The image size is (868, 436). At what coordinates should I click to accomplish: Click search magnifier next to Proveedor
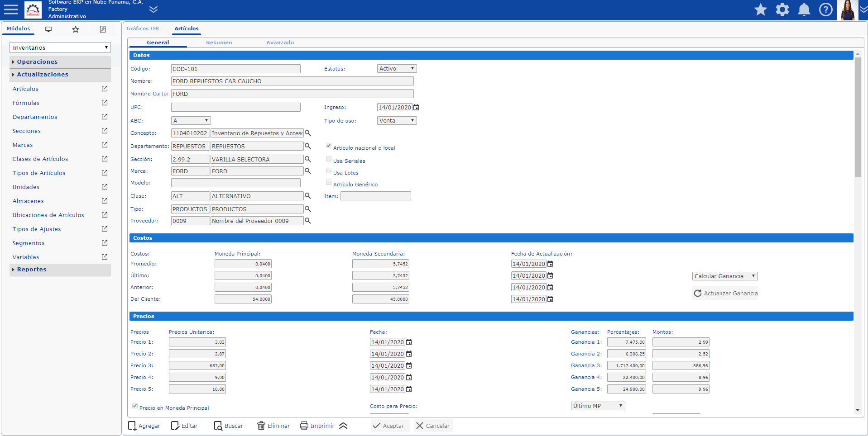click(308, 221)
